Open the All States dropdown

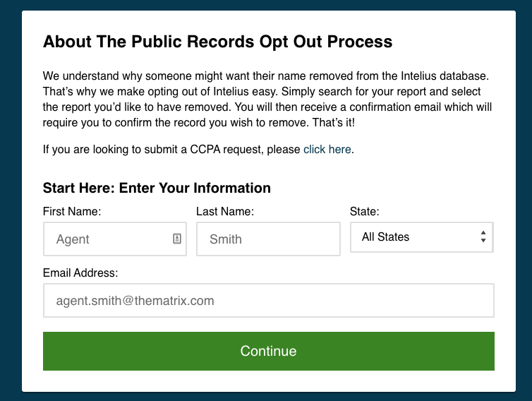point(422,237)
